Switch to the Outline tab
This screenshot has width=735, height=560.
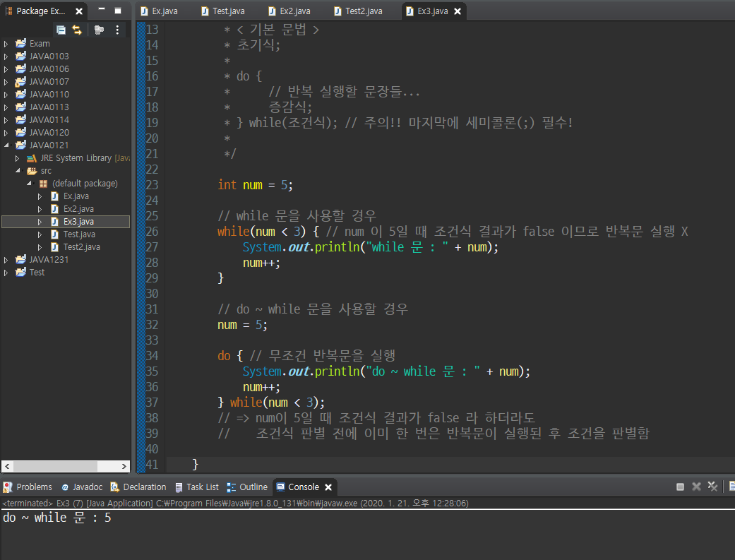click(253, 487)
